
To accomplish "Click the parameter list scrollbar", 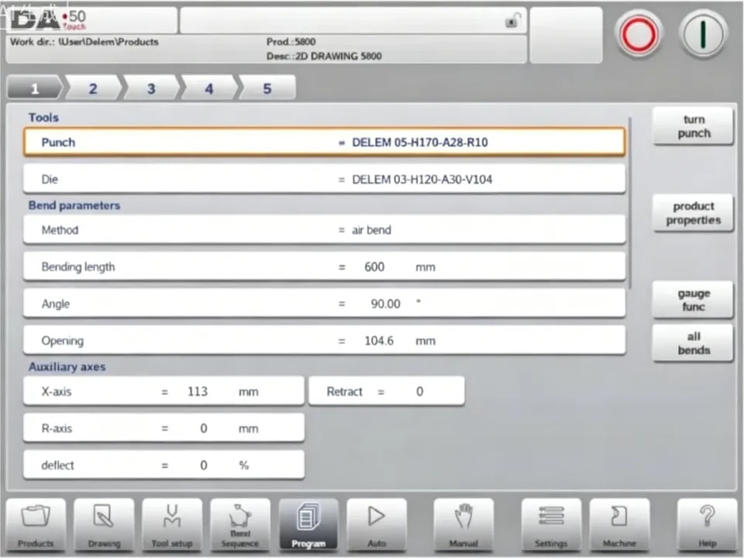I will tap(630, 204).
